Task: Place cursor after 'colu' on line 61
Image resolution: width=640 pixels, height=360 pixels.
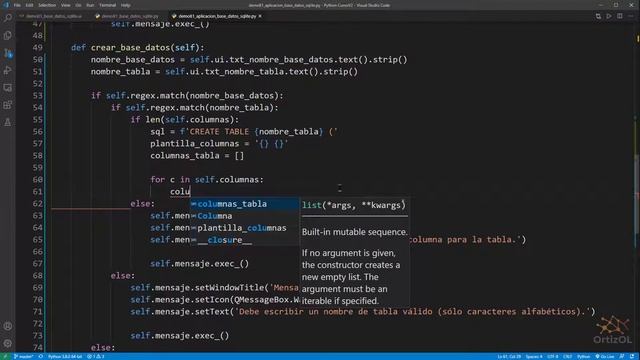Action: [191, 192]
